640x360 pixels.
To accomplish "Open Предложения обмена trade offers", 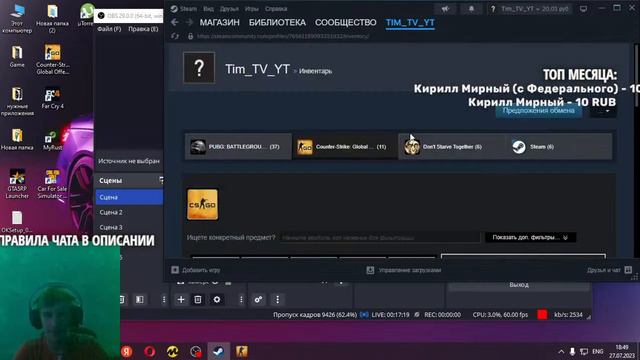I will click(539, 111).
